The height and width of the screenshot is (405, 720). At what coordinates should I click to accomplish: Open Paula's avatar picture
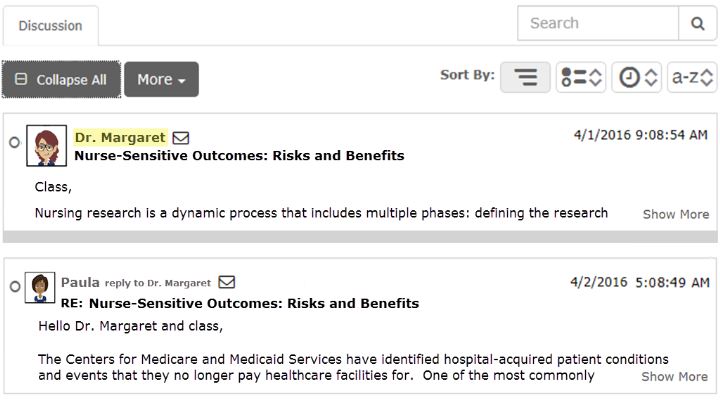coord(40,287)
